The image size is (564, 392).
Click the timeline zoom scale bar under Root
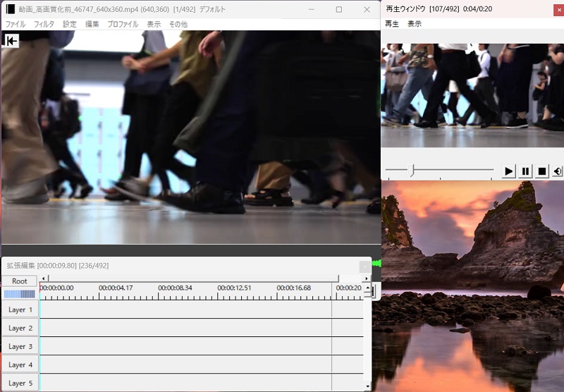(x=19, y=294)
